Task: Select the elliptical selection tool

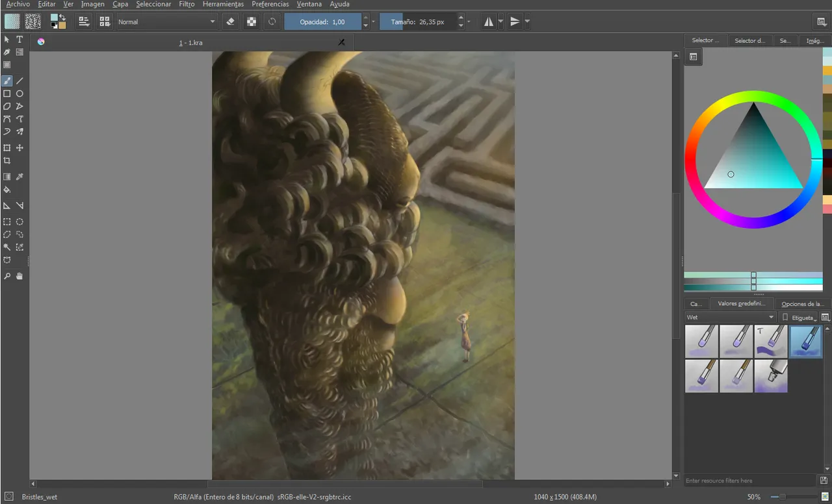Action: point(19,221)
